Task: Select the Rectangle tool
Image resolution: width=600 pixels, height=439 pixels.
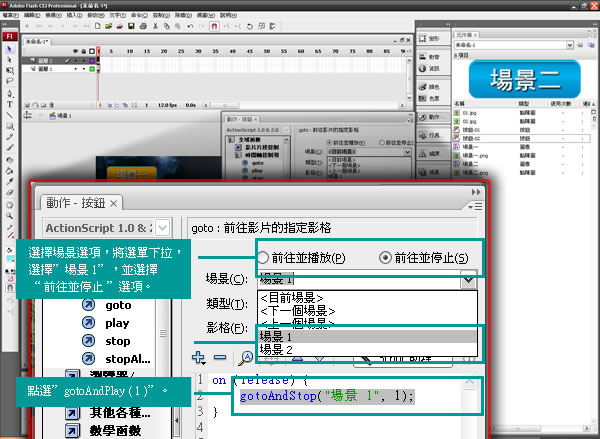Action: click(10, 126)
